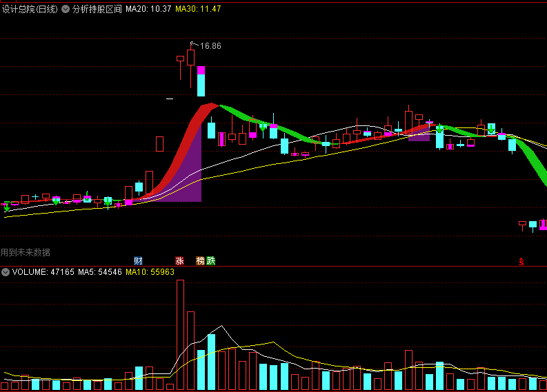
Task: Click the large cyan and magenta candle after the peak
Action: coord(201,81)
